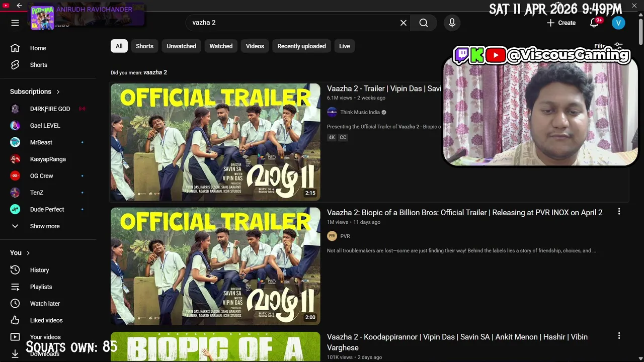Open the Koodappirannor video thumbnail
Viewport: 644px width, 362px height.
215,347
